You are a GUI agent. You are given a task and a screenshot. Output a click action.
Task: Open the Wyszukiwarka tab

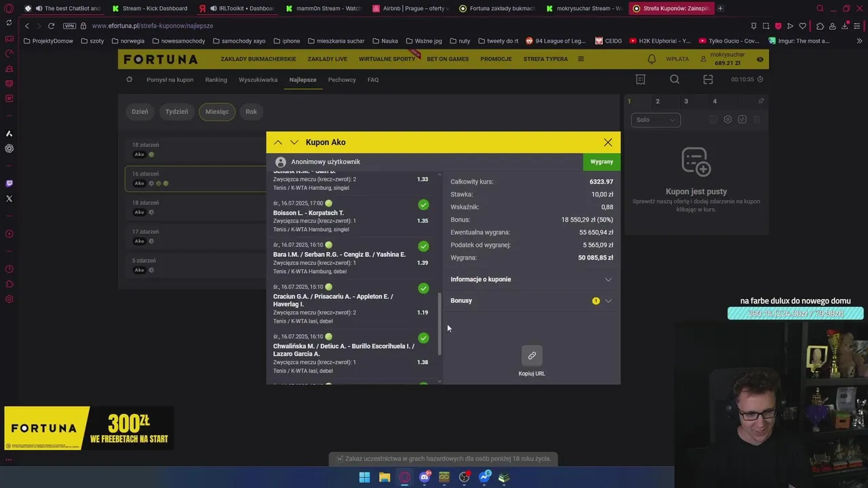click(258, 79)
